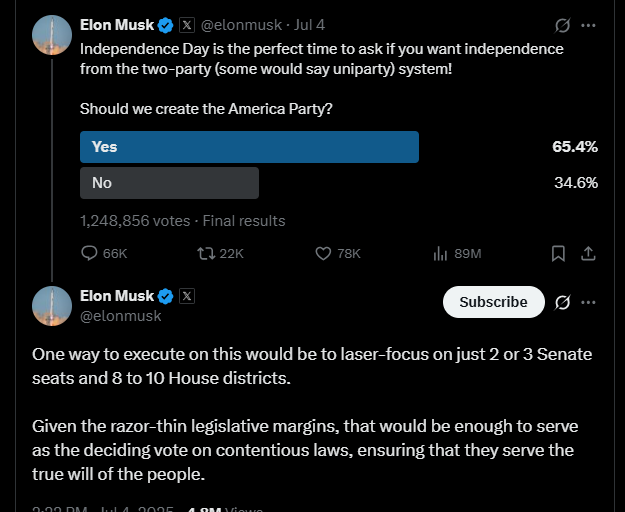Share the poll tweet via share icon
The height and width of the screenshot is (512, 625).
tap(588, 253)
